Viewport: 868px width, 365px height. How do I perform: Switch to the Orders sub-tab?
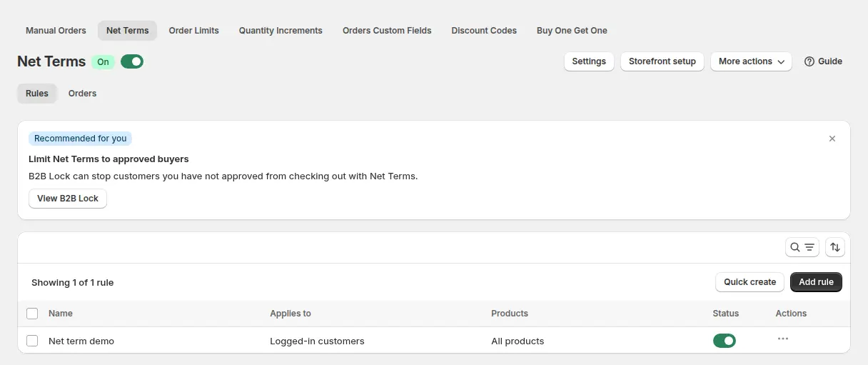[82, 94]
